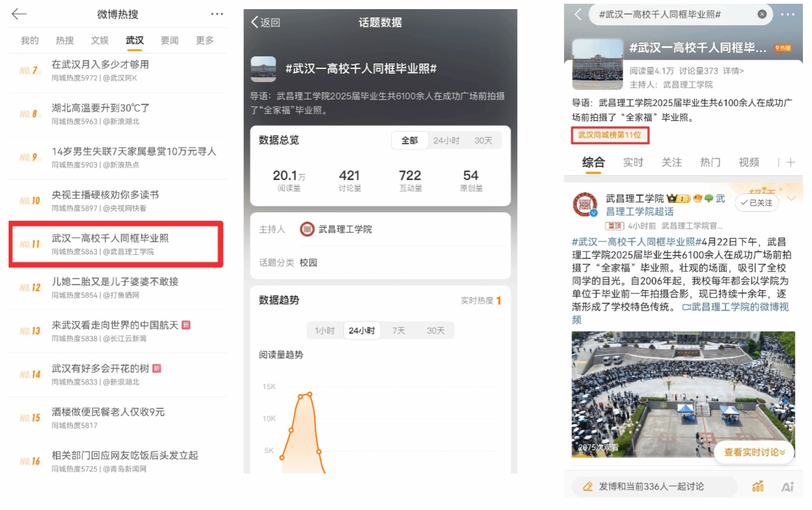Click 武昌理工学院 post author avatar
The width and height of the screenshot is (812, 510).
point(585,205)
